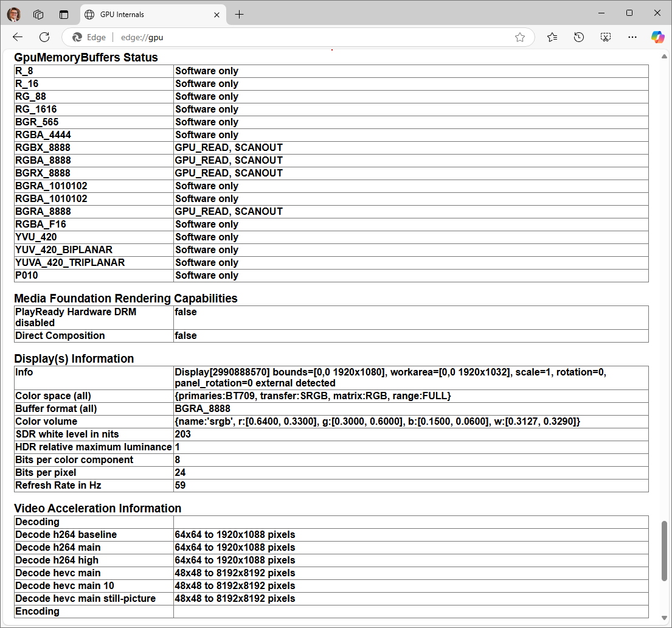Click the Video Acceleration Information heading
Viewport: 672px width, 628px height.
coord(98,508)
